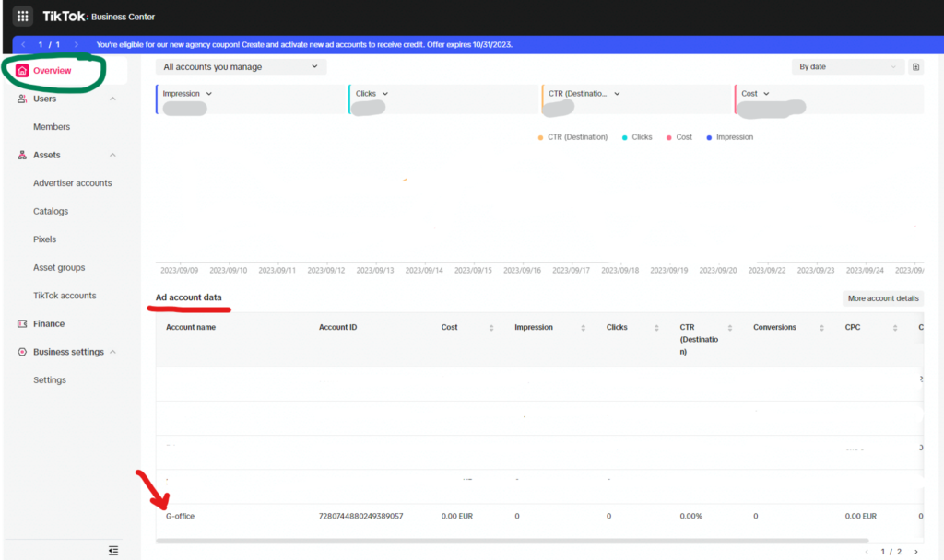Sort table by CPC column arrows
Viewport: 944px width, 560px height.
[895, 328]
